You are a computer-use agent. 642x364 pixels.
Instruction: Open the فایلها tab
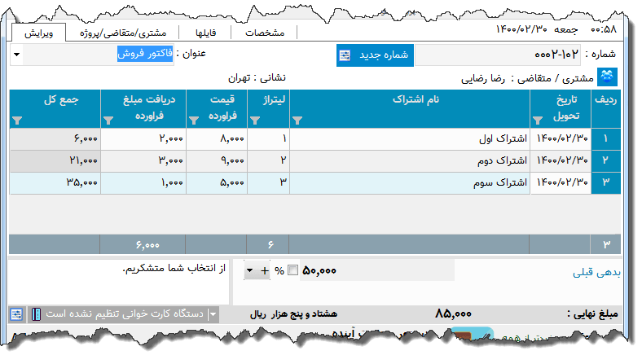(x=205, y=33)
